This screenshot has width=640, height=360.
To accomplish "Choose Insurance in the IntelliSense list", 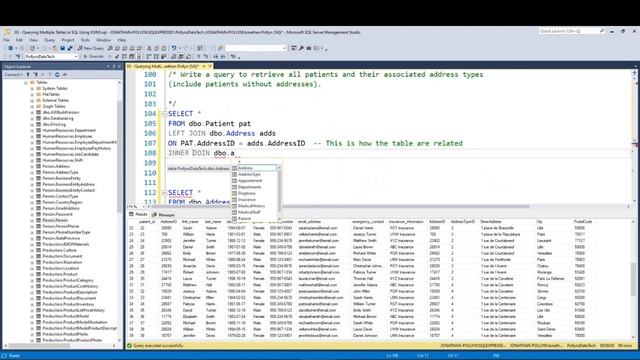I will pyautogui.click(x=254, y=200).
